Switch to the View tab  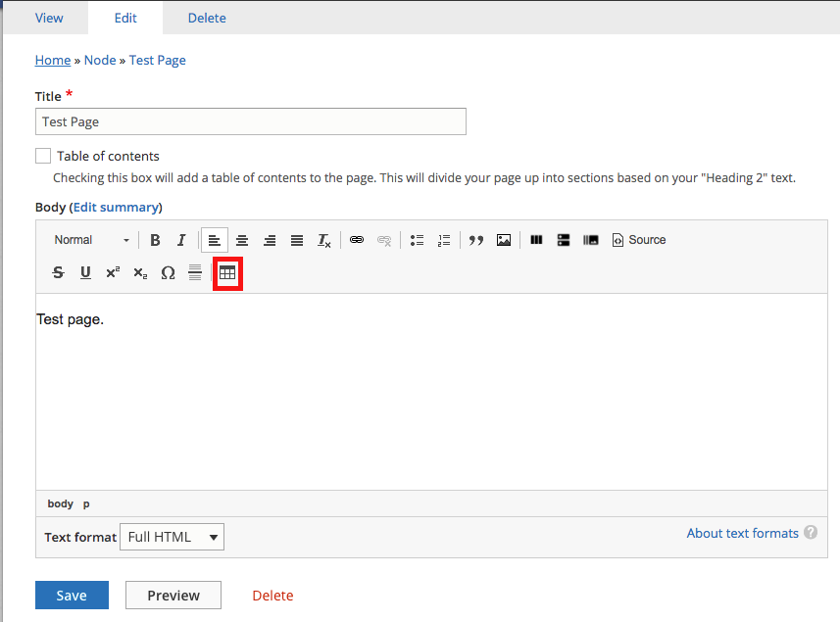point(49,18)
